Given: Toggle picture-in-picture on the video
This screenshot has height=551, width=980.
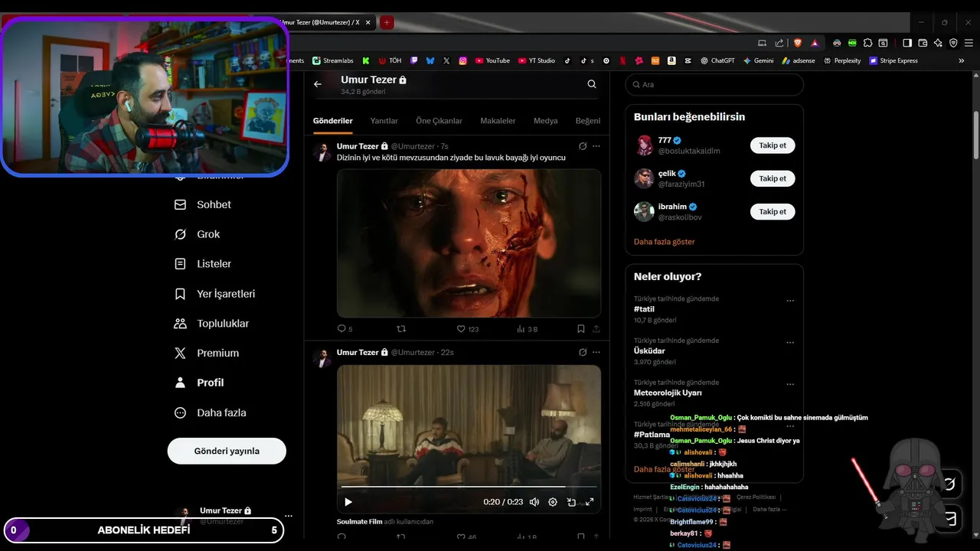Looking at the screenshot, I should click(571, 502).
